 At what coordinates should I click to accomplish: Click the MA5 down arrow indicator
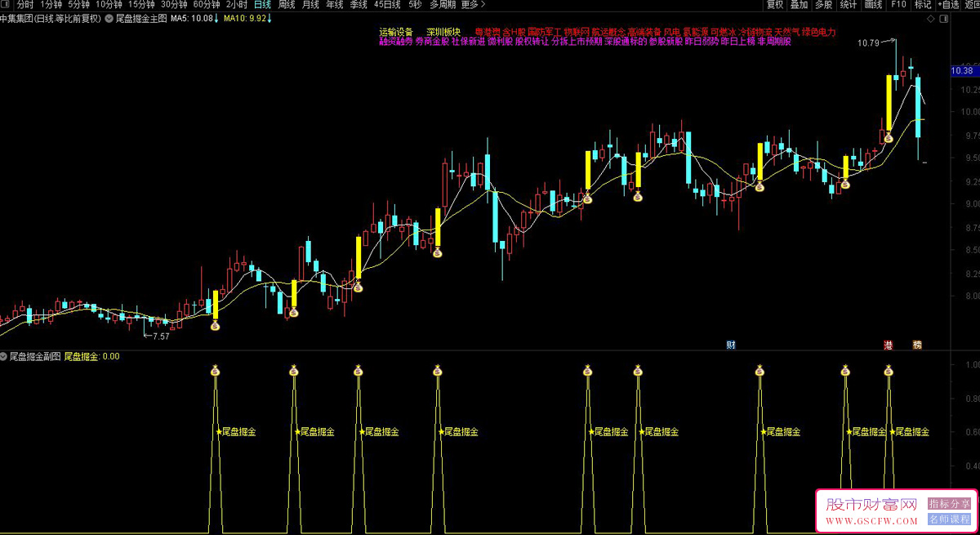(x=216, y=17)
